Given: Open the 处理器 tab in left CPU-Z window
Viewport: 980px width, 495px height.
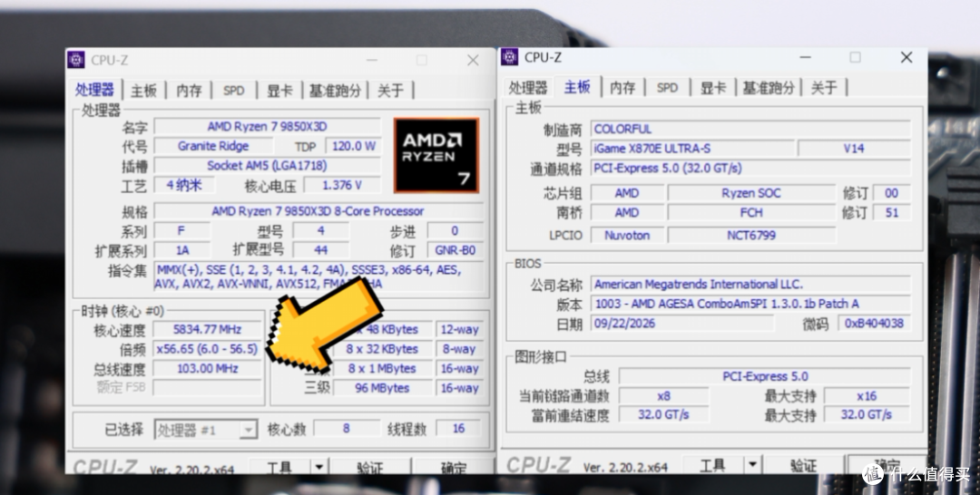Looking at the screenshot, I should [x=95, y=90].
